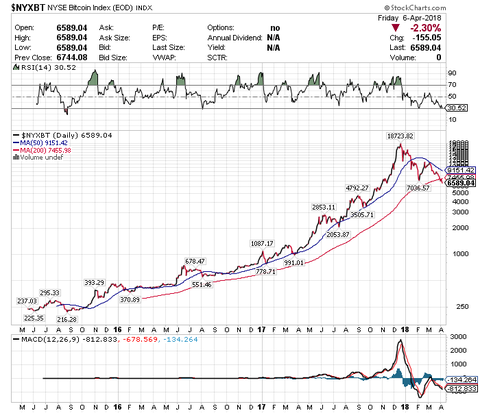Click the 3000 label on MACD axis
The width and height of the screenshot is (480, 413).
(x=458, y=337)
